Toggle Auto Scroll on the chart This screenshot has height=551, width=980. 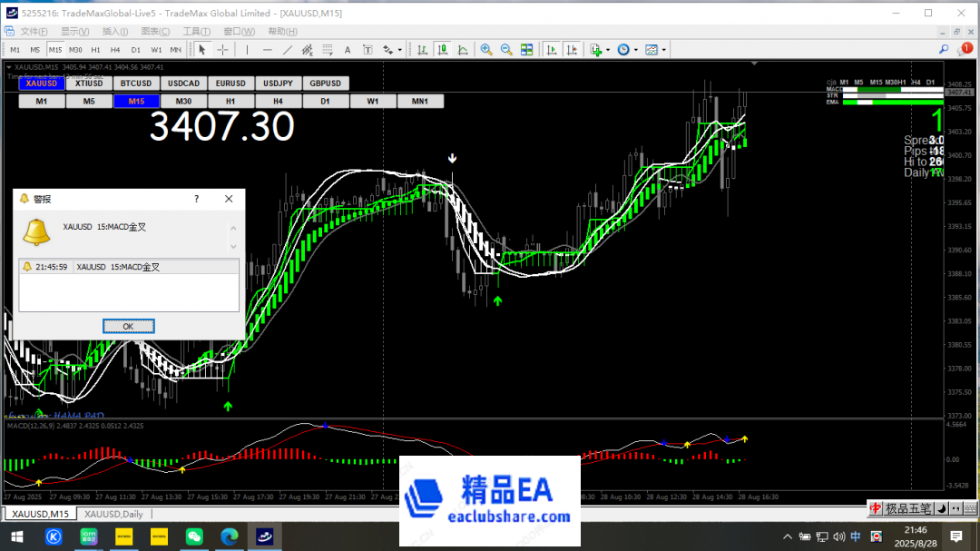click(x=552, y=49)
